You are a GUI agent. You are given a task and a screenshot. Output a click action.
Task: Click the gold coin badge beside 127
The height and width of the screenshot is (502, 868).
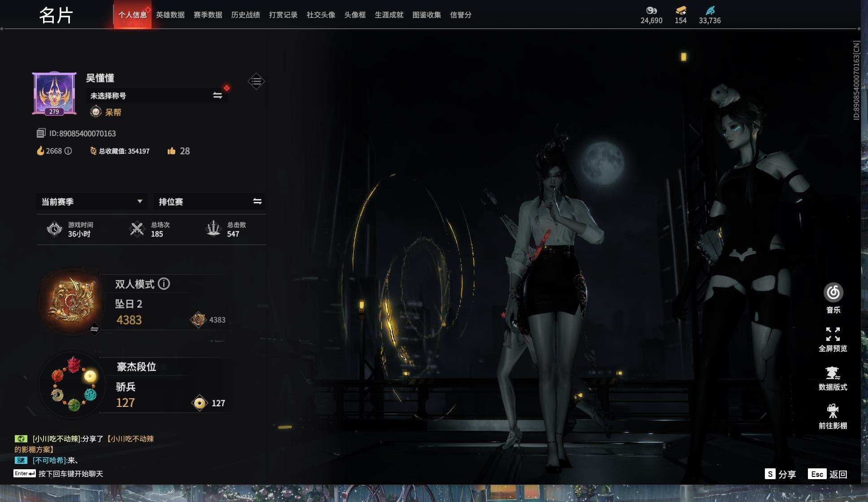[x=200, y=403]
